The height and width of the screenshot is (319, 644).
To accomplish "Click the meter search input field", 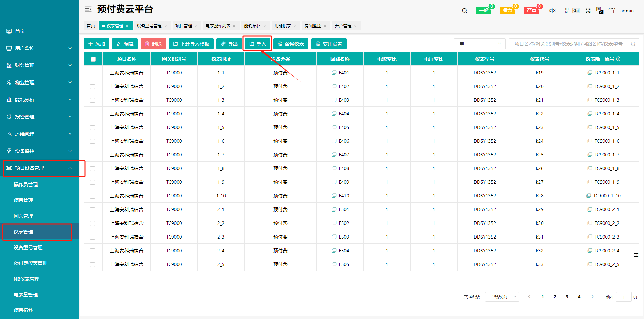I will 569,44.
